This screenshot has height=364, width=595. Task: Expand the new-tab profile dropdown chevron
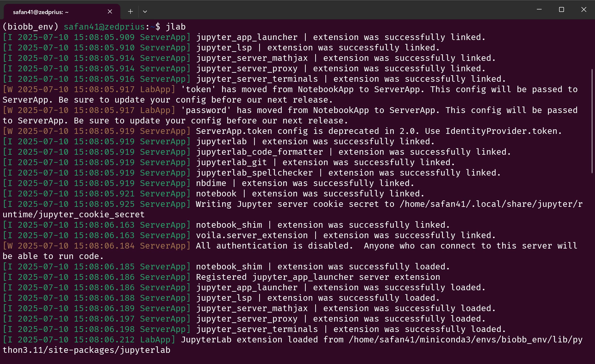[x=145, y=11]
